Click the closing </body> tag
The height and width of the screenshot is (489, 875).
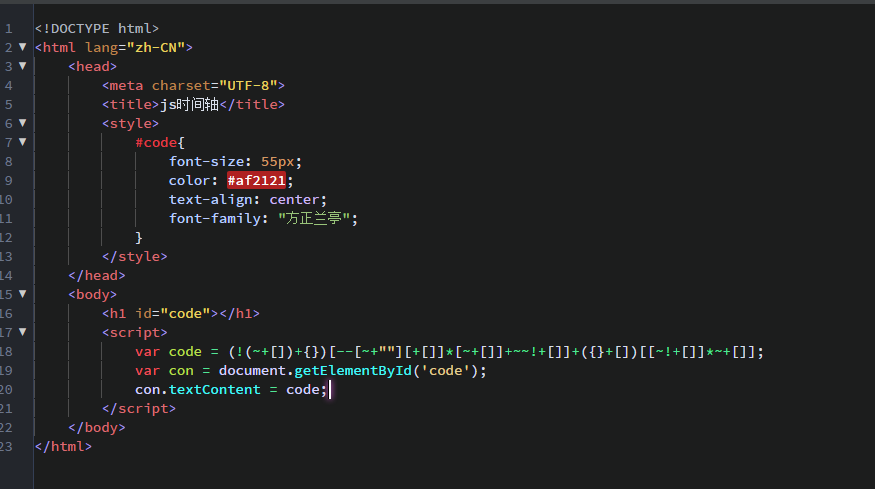(x=97, y=428)
